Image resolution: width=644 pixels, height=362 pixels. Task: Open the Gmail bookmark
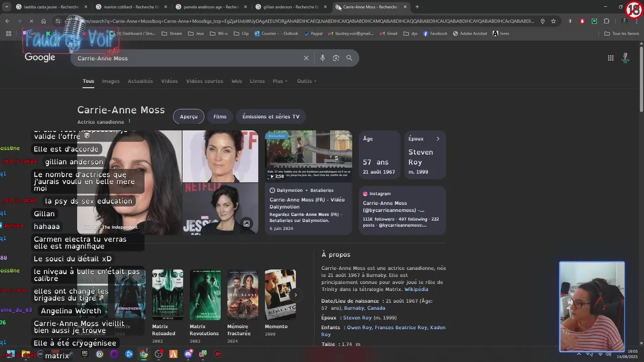pyautogui.click(x=388, y=34)
